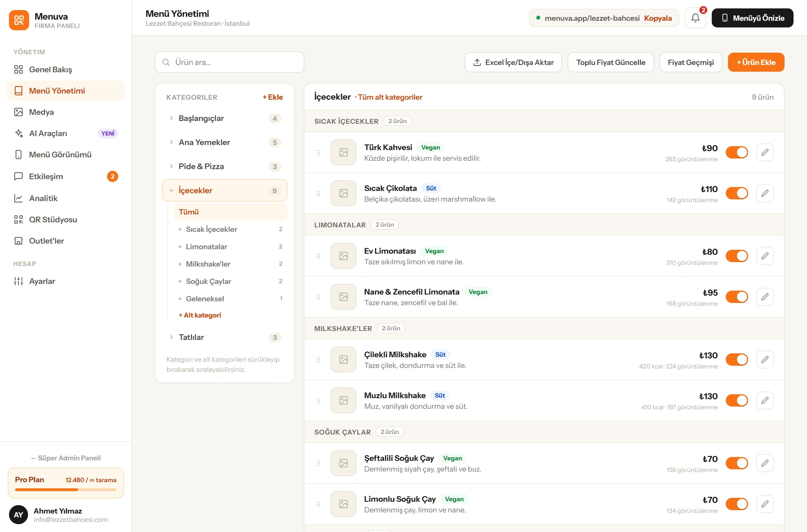Open Genel Bakış dashboard
This screenshot has width=807, height=532.
coord(66,69)
